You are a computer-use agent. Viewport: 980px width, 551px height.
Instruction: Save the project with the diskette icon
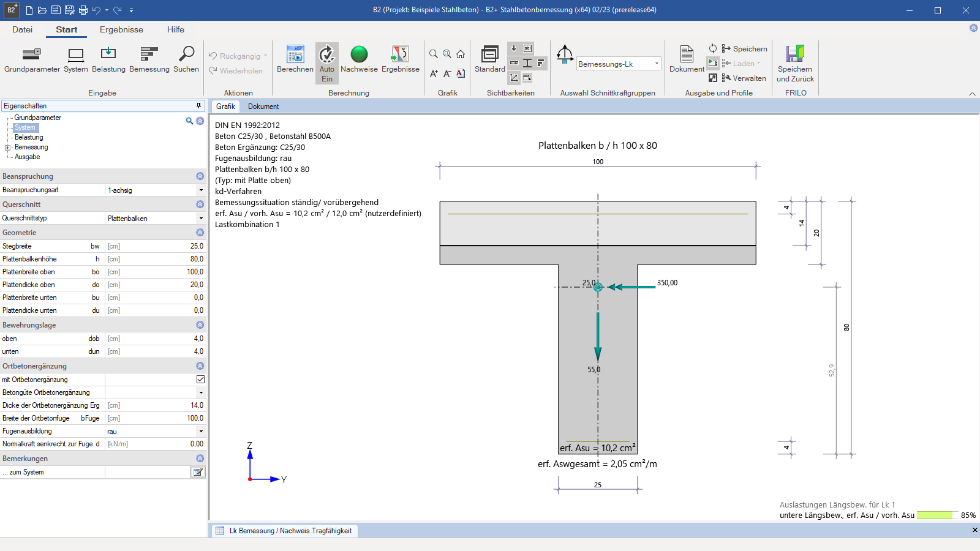click(x=56, y=10)
